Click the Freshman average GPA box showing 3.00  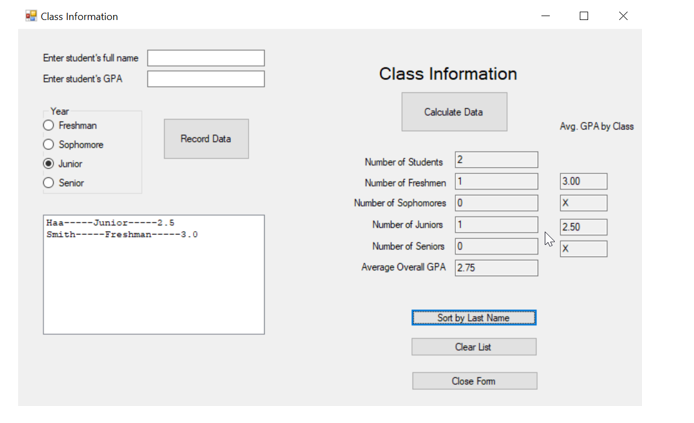click(583, 181)
